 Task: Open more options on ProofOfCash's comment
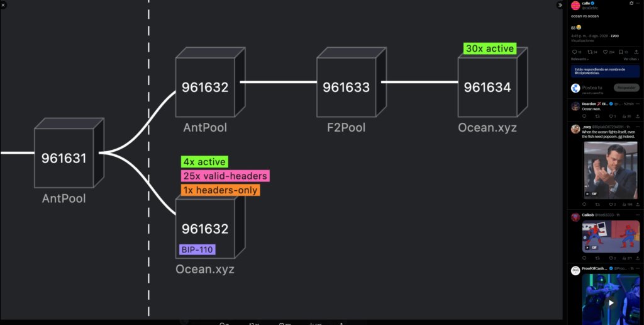click(x=638, y=269)
